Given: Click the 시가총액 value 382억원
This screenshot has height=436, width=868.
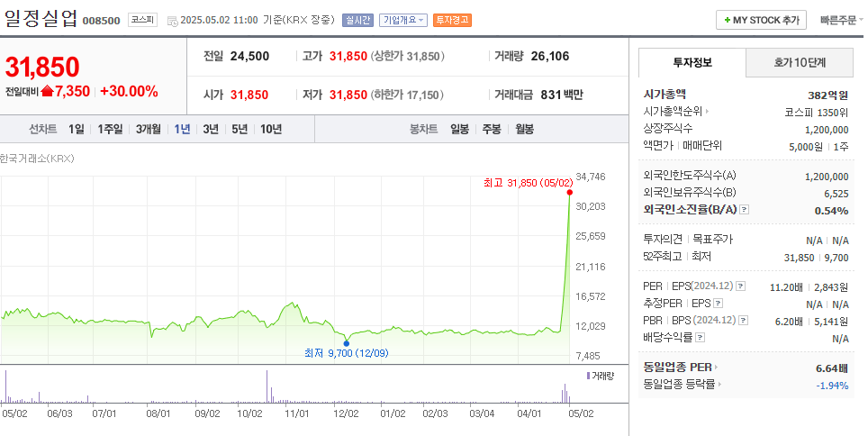Looking at the screenshot, I should [x=828, y=95].
